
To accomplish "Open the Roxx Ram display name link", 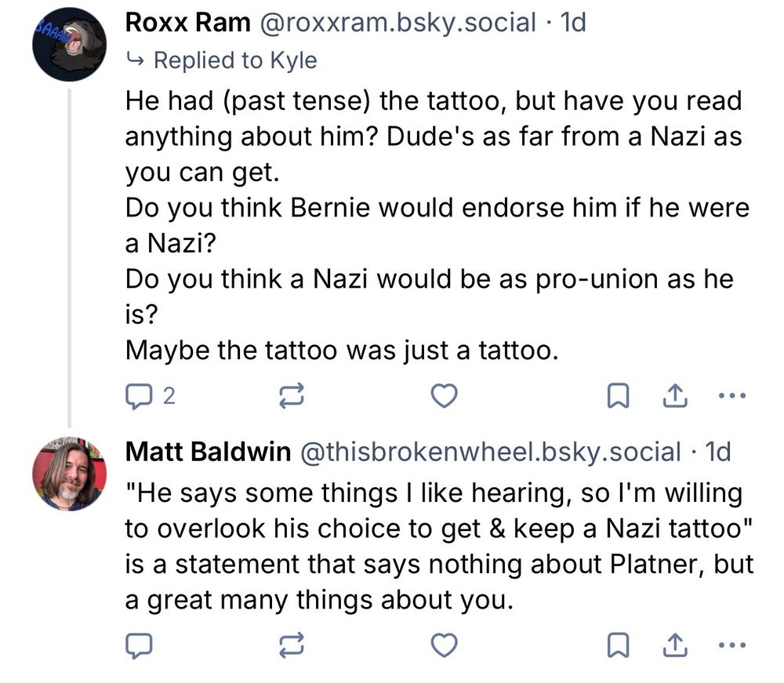I will click(183, 23).
